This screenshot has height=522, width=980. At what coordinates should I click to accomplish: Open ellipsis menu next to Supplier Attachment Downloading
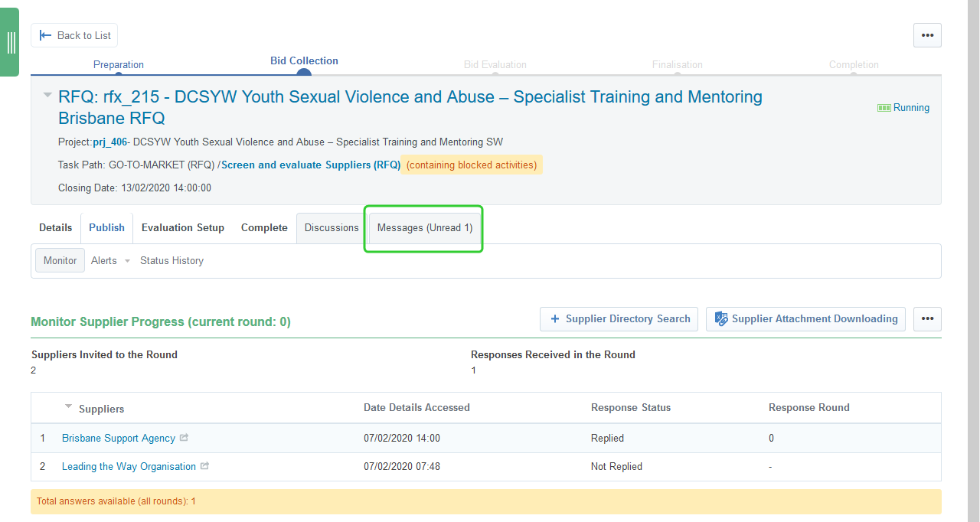tap(927, 319)
